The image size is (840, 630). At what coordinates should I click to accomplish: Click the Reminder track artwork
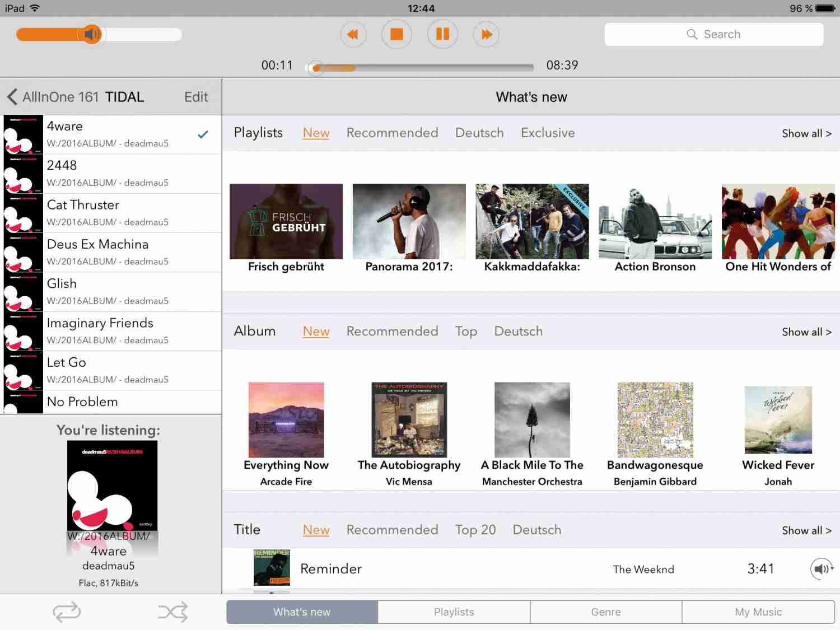tap(272, 568)
